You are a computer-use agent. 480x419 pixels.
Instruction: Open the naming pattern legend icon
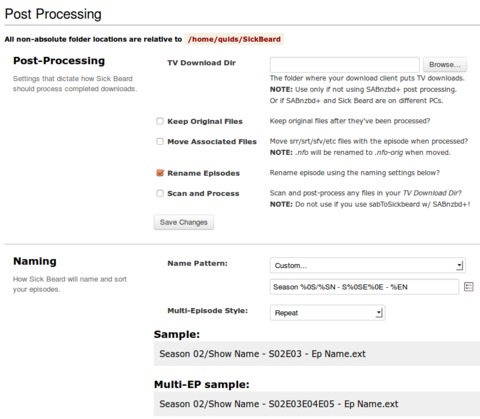(x=469, y=287)
